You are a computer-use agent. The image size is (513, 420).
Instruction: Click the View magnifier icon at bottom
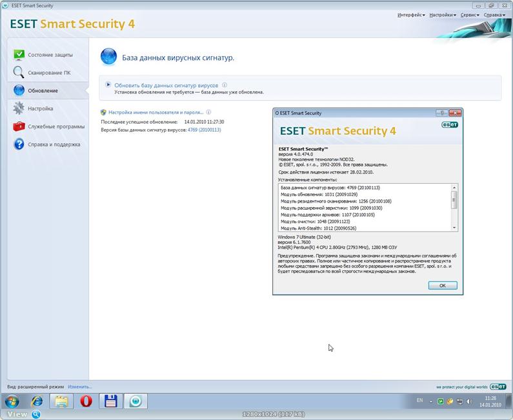(x=36, y=414)
